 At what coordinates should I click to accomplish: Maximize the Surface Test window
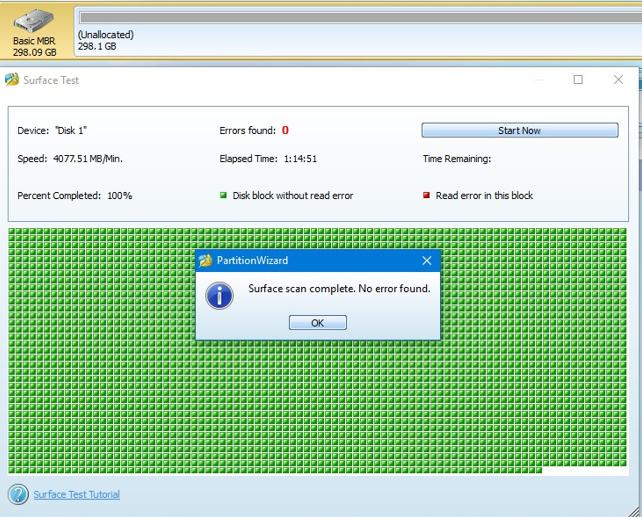tap(578, 79)
